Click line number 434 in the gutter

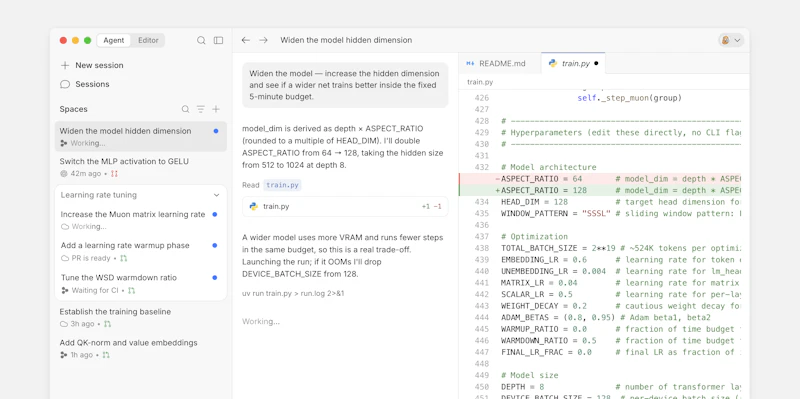tap(482, 202)
